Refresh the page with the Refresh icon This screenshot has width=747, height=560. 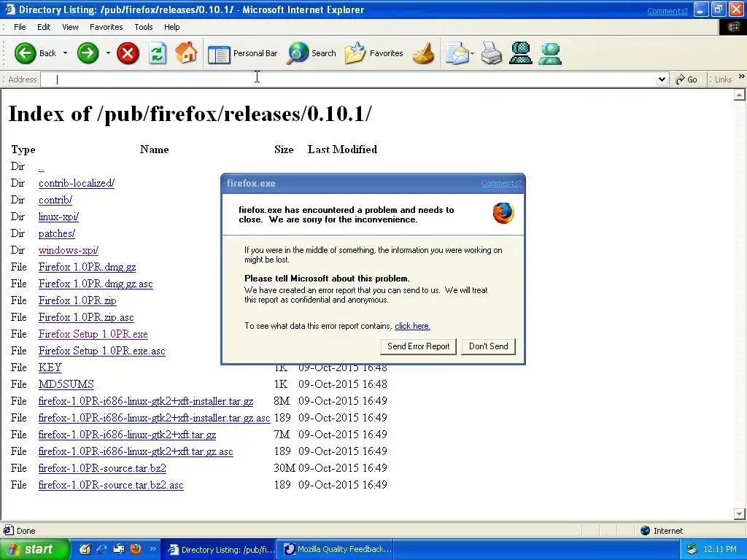pos(158,52)
